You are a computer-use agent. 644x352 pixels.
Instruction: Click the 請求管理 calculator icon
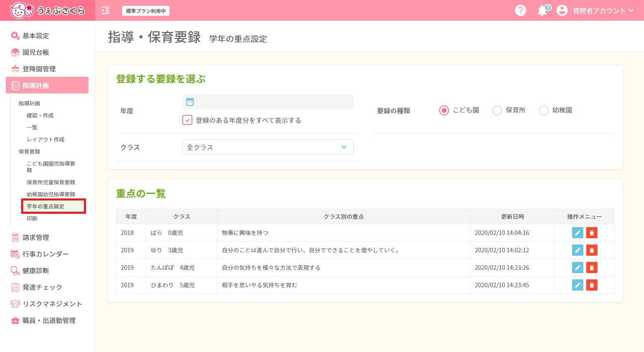click(15, 237)
